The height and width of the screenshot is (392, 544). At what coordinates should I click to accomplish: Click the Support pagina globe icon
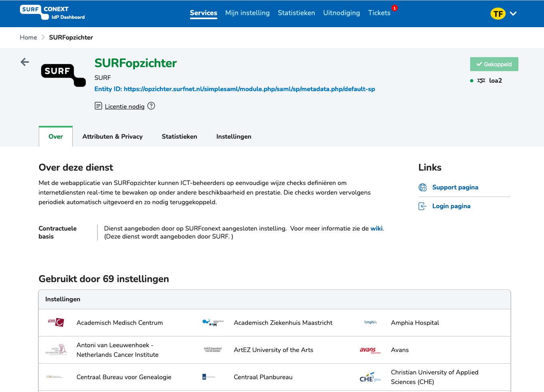(x=423, y=187)
